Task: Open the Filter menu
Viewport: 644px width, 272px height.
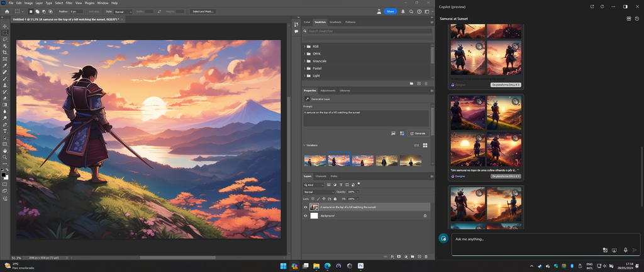Action: [x=69, y=3]
